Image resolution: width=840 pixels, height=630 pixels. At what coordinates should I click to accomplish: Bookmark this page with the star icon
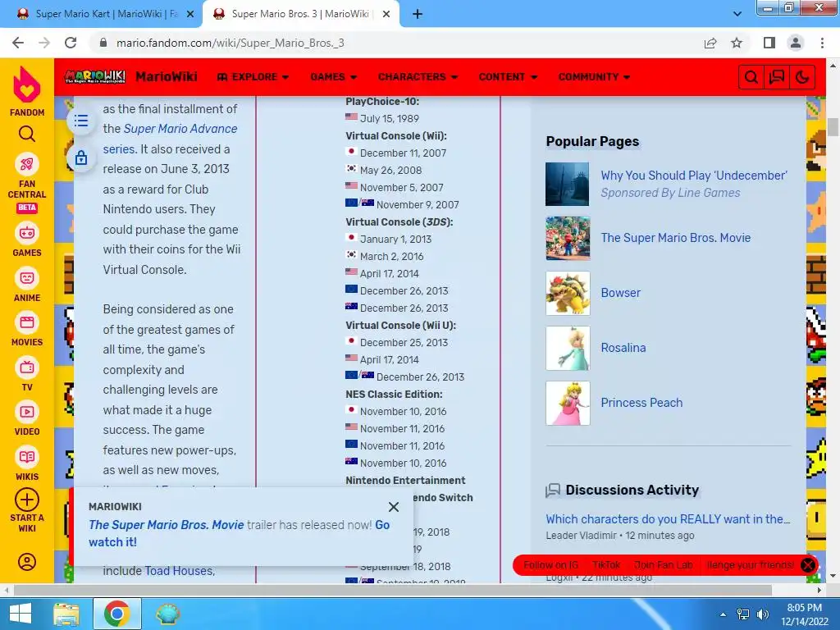tap(737, 43)
